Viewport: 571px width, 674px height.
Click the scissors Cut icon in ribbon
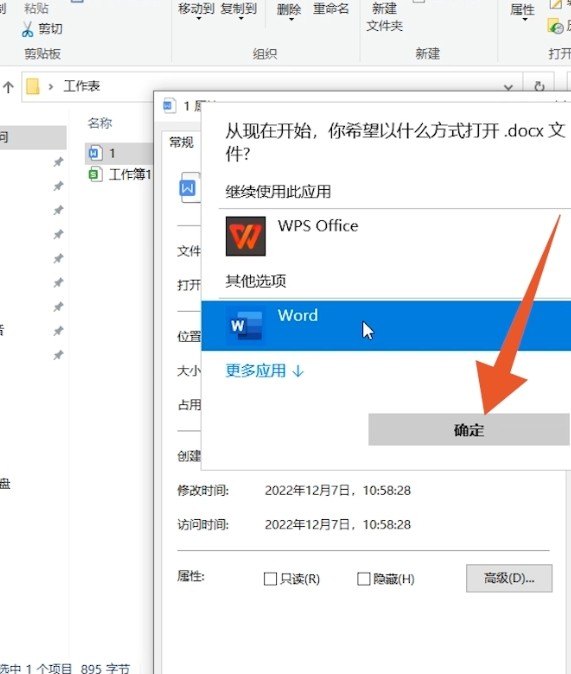pyautogui.click(x=28, y=29)
